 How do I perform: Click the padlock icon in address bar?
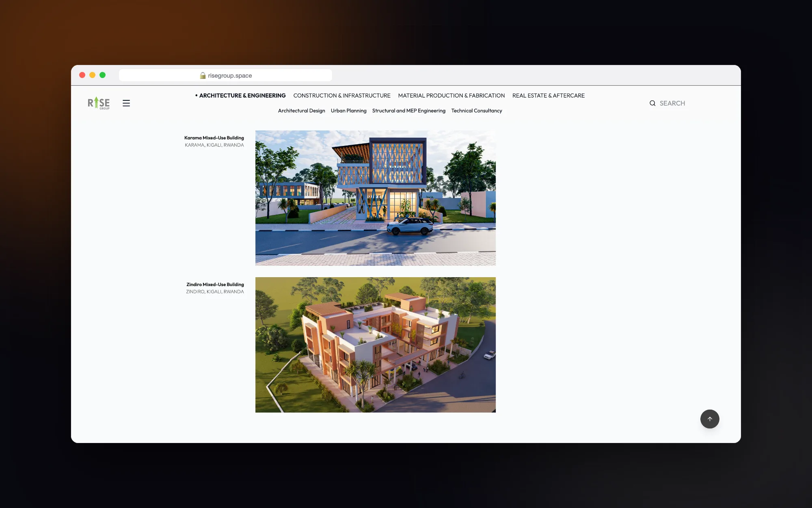coord(203,76)
